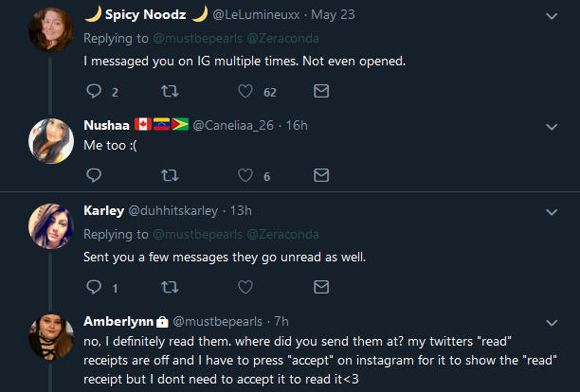Reply to Karley's unread messages tweet

coord(94,287)
